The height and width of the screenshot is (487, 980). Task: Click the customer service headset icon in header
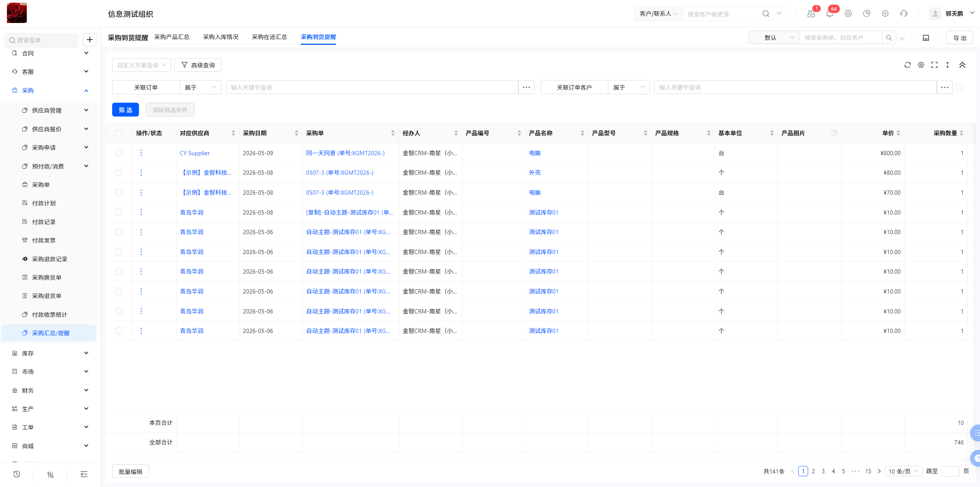[x=904, y=14]
